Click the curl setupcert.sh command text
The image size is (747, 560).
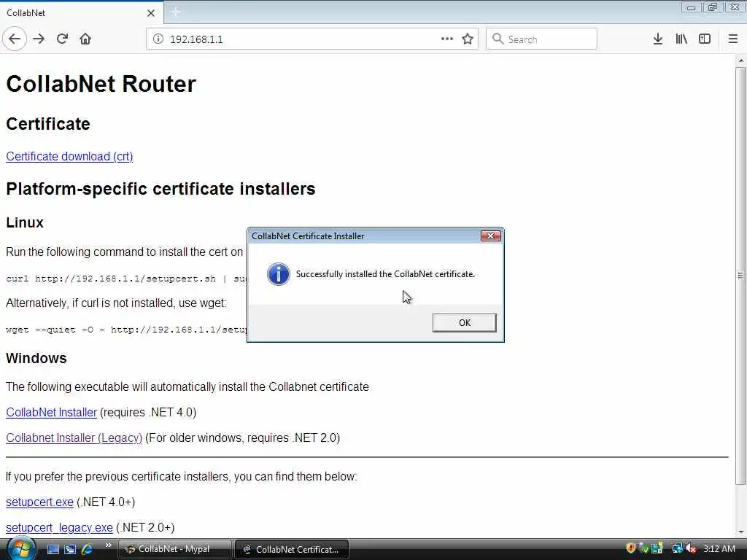click(126, 279)
